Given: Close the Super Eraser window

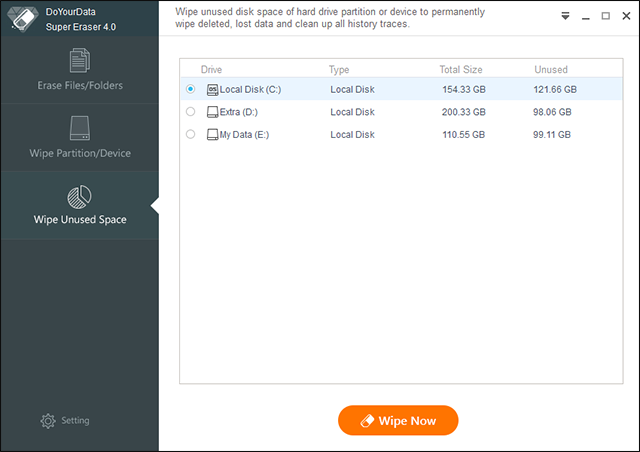Looking at the screenshot, I should click(x=626, y=16).
